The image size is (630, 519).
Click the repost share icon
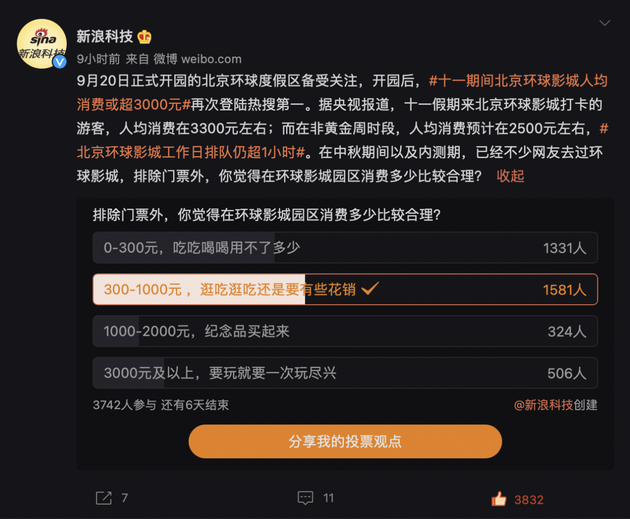(x=103, y=497)
